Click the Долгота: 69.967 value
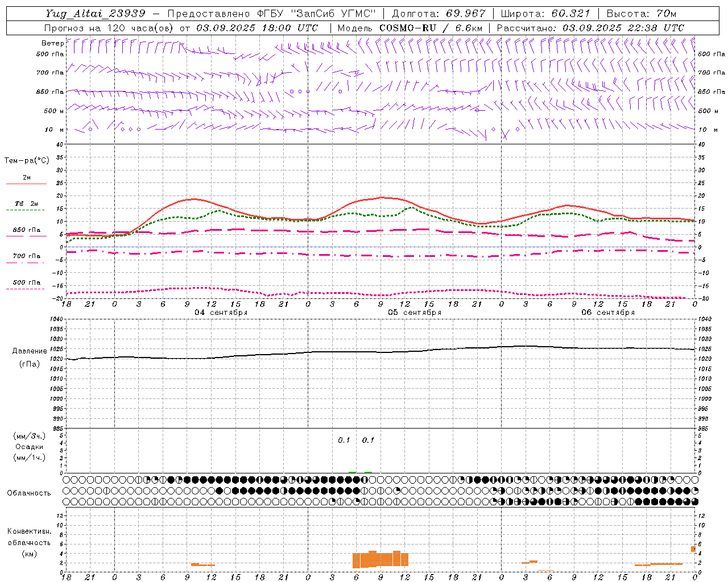This screenshot has width=728, height=582. 439,14
